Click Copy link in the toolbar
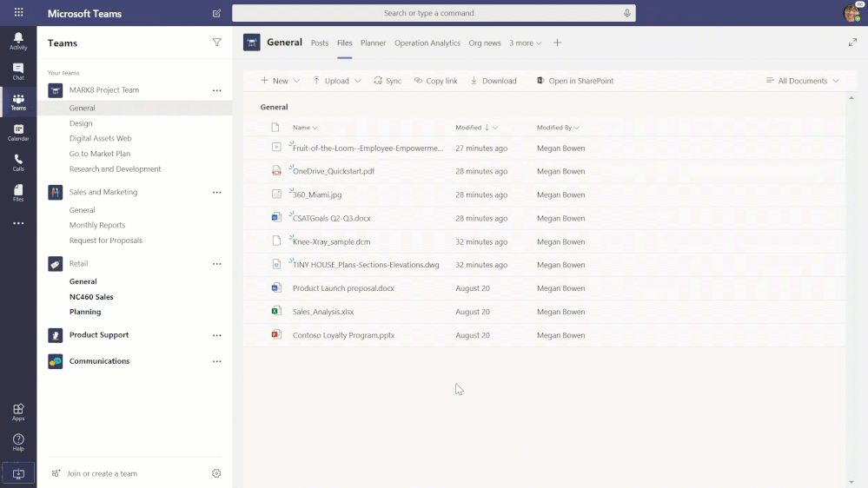This screenshot has width=868, height=488. point(435,81)
